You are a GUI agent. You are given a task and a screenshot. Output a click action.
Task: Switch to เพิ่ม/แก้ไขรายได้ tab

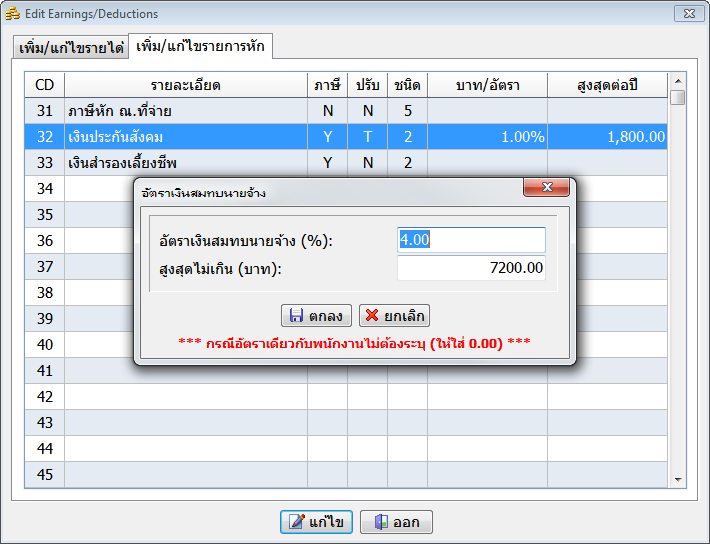click(71, 48)
